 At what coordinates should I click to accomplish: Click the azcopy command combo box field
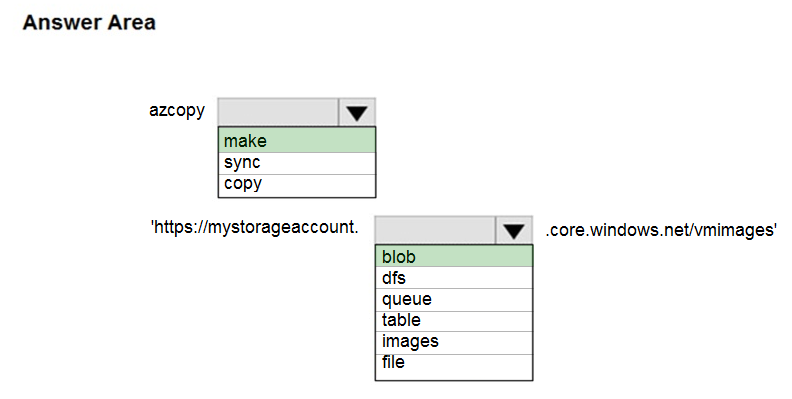click(x=278, y=112)
